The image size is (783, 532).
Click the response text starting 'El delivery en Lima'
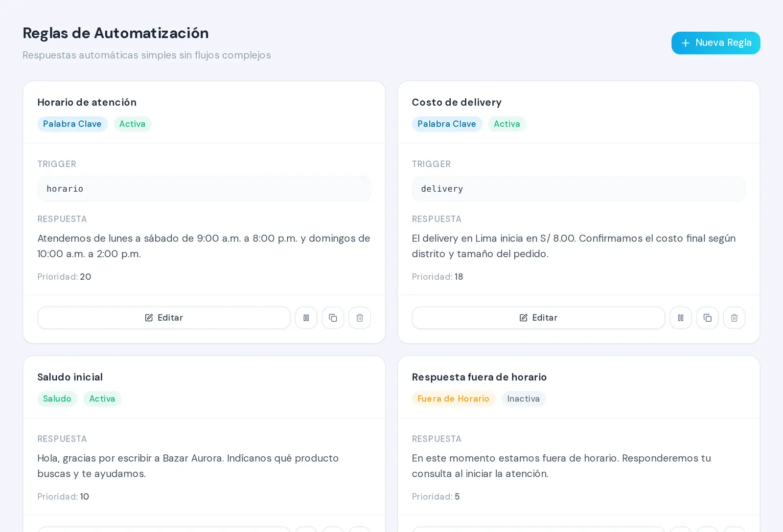pos(574,246)
